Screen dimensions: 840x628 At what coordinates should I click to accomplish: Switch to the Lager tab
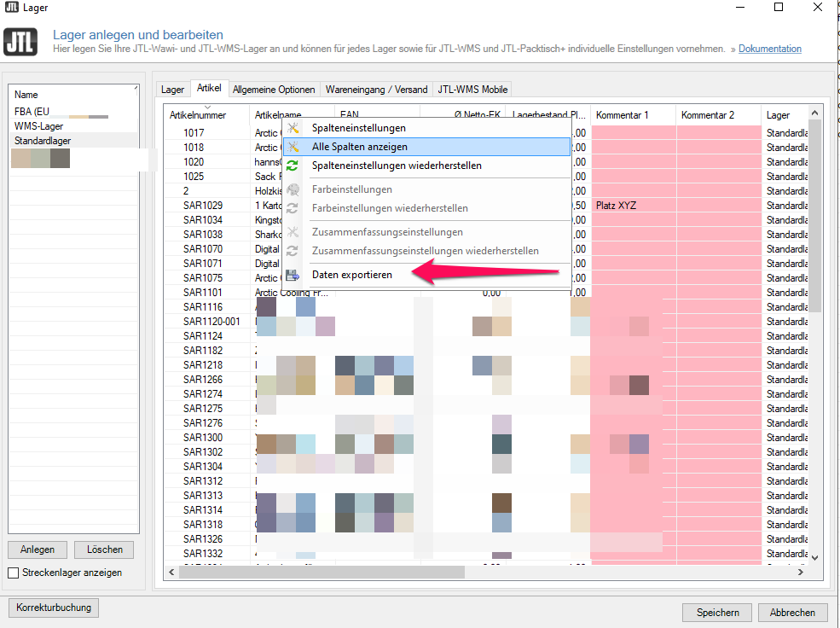(x=172, y=90)
